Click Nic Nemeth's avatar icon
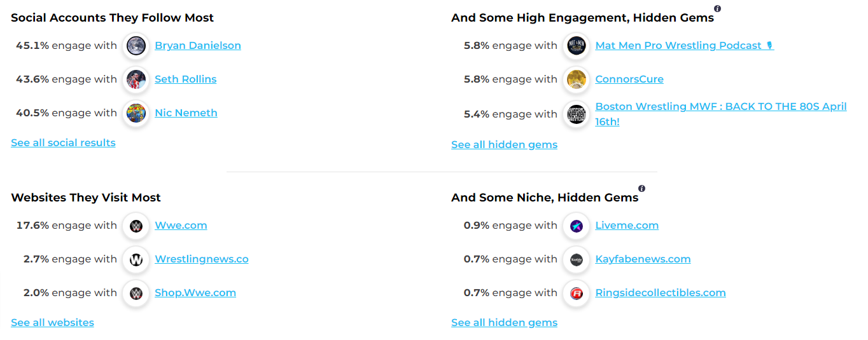The image size is (868, 340). [x=136, y=113]
